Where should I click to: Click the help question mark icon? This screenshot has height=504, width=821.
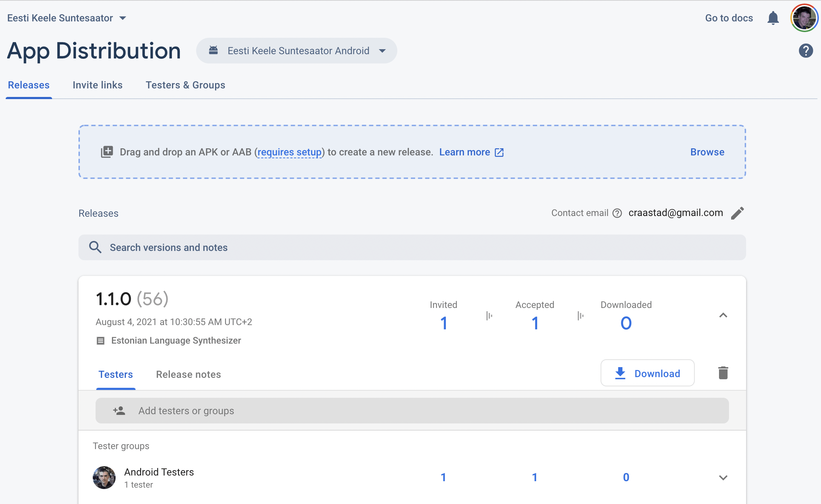point(806,51)
